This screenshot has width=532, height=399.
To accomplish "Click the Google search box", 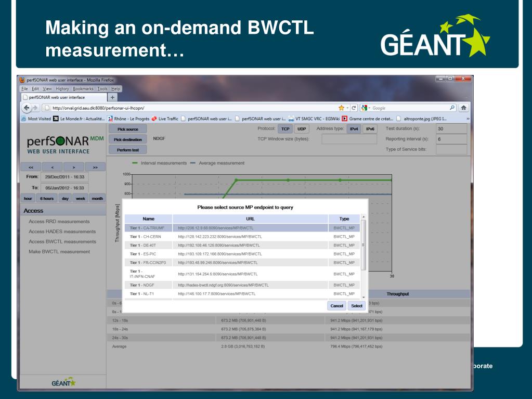I will click(409, 108).
